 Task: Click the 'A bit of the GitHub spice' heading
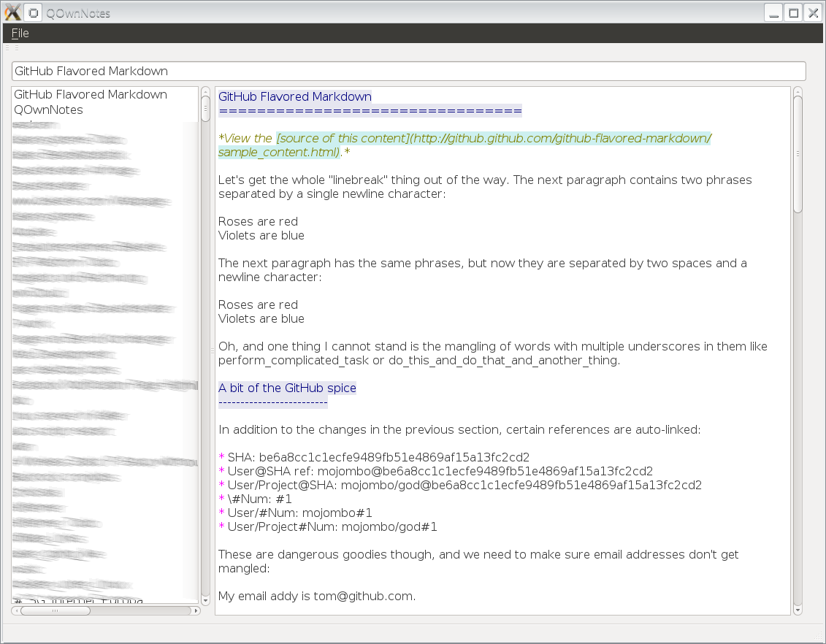[x=287, y=388]
